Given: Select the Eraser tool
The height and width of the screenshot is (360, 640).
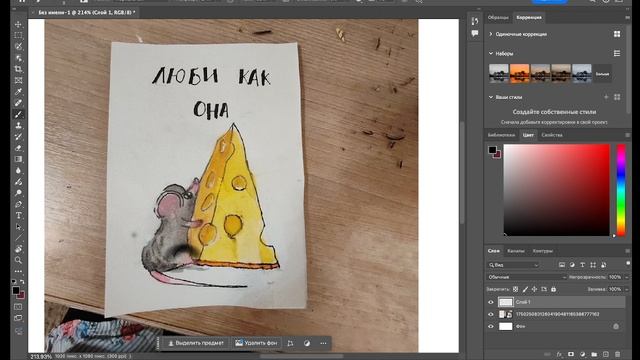Looking at the screenshot, I should click(x=18, y=148).
